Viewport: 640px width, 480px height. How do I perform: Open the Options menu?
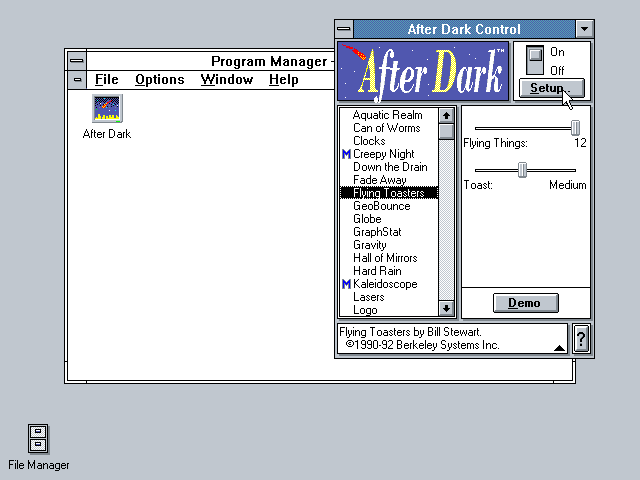(x=159, y=80)
